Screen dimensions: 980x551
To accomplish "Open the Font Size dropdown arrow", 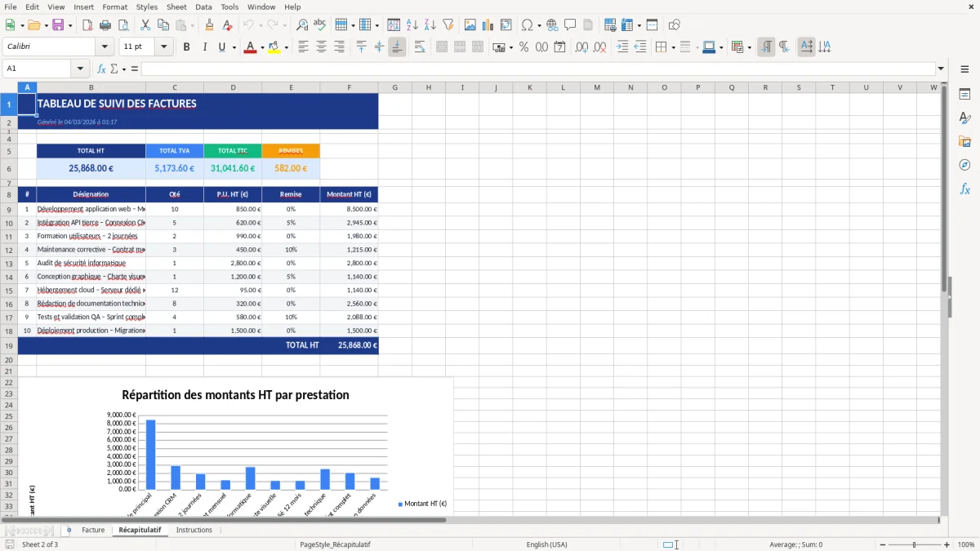I will [164, 47].
